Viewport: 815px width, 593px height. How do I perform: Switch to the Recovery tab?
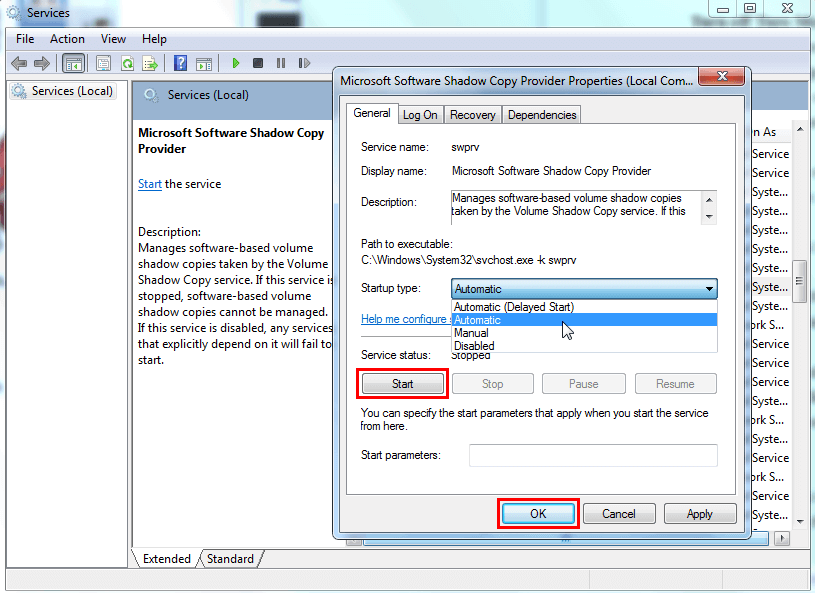click(x=472, y=115)
